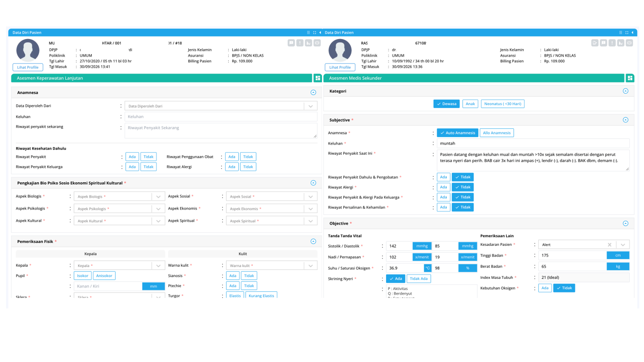Screen dimensions: 644x362
Task: Open the Aspek Biologis dropdown
Action: tap(119, 197)
